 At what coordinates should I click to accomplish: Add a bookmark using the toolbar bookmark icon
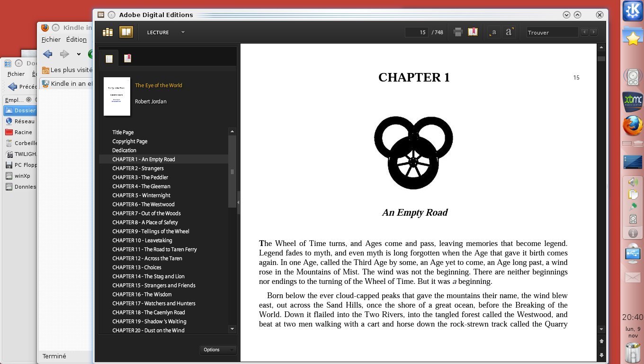pyautogui.click(x=473, y=32)
